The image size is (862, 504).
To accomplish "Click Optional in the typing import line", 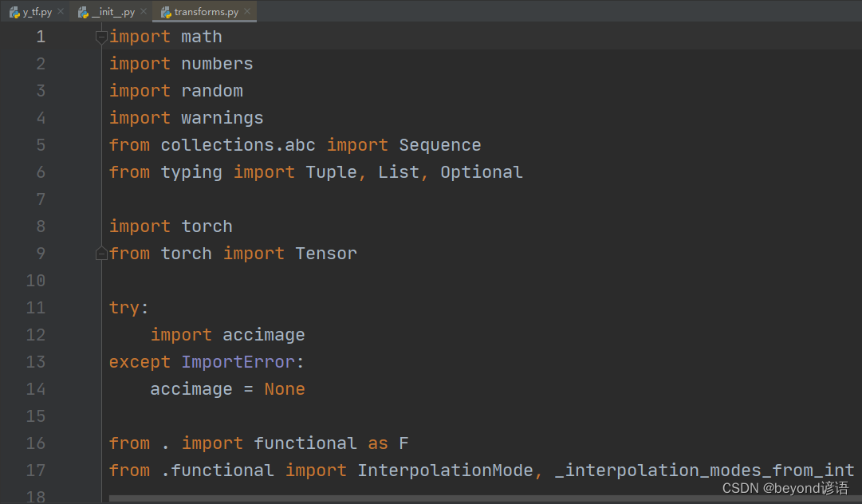I will (x=481, y=172).
